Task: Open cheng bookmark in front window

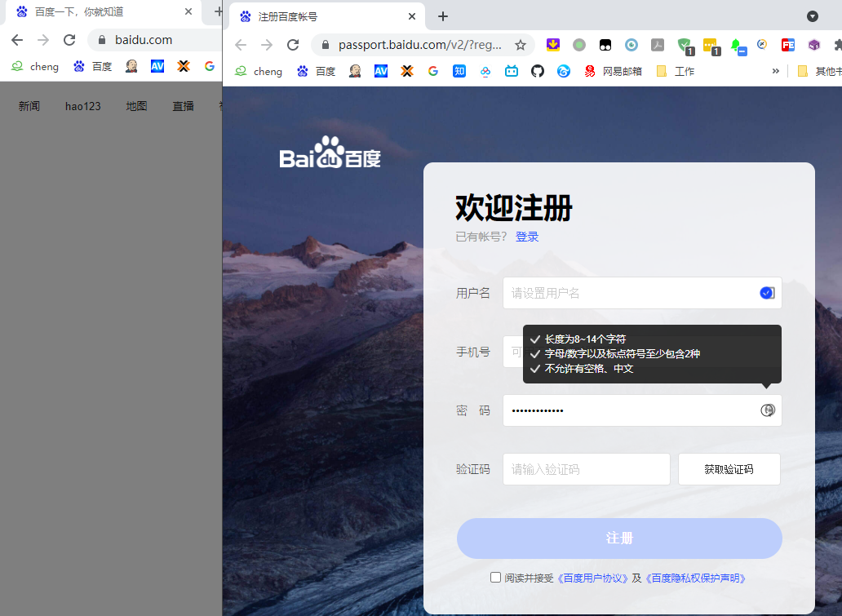Action: pyautogui.click(x=259, y=71)
